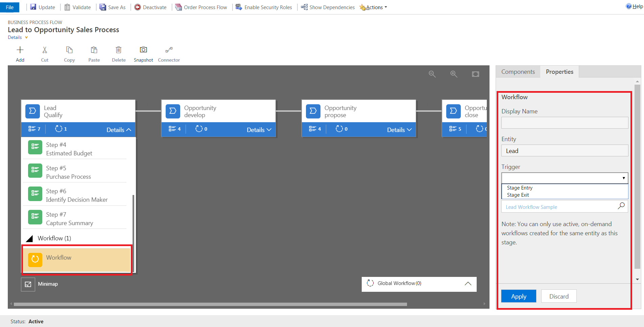This screenshot has width=644, height=327.
Task: Click the lookup magnifier for Lead Workflow Sample
Action: pos(621,206)
